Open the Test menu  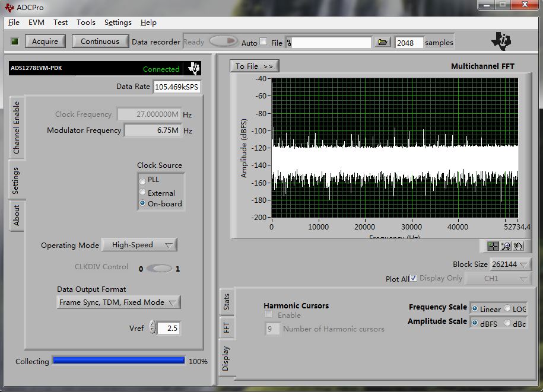pyautogui.click(x=61, y=23)
